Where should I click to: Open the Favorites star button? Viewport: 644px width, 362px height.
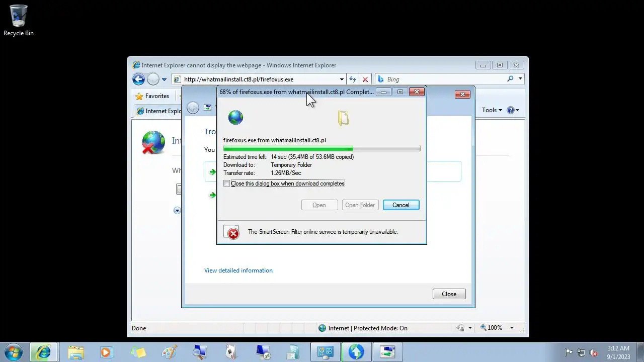tap(152, 96)
